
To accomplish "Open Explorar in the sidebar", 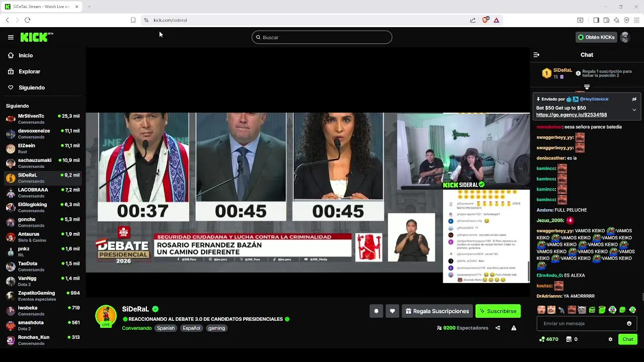I will (24, 71).
